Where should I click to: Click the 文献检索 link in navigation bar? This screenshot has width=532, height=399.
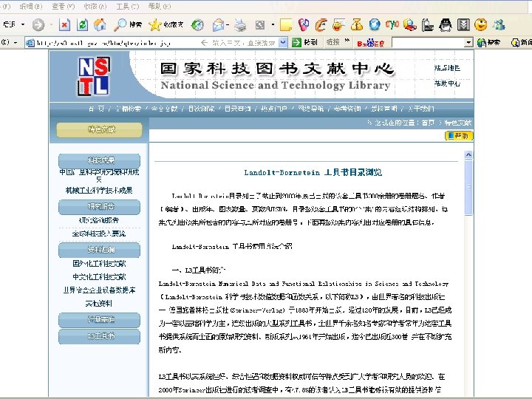[128, 109]
